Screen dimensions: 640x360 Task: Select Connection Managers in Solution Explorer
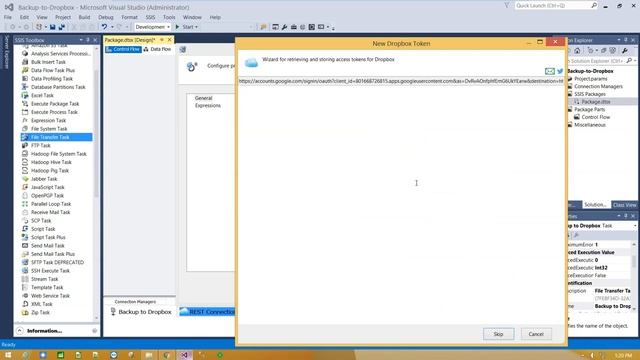click(x=598, y=87)
